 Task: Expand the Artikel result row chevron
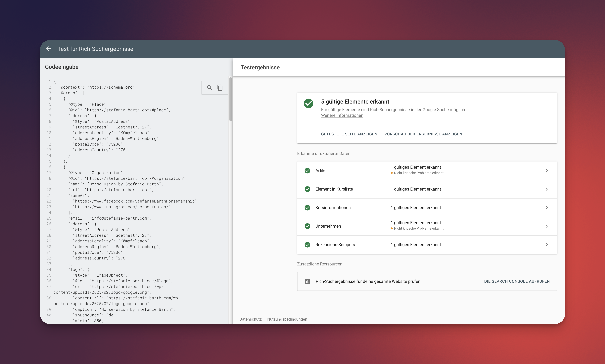(x=547, y=170)
